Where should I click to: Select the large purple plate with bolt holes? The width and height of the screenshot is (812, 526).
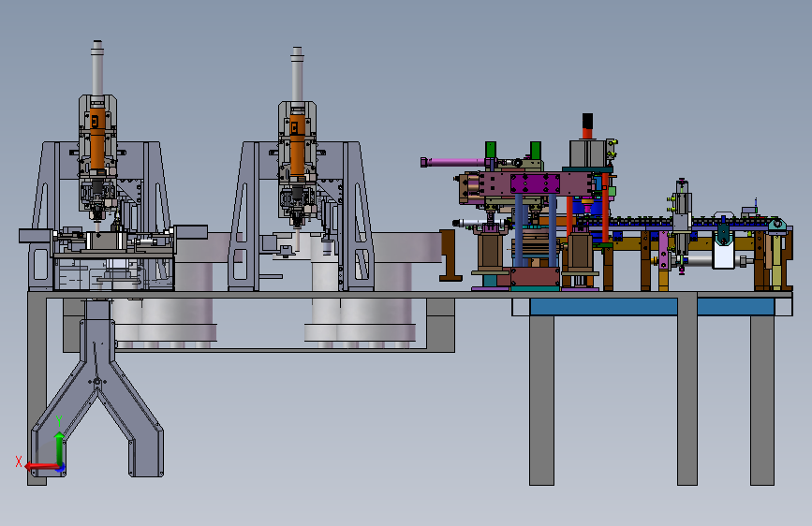pyautogui.click(x=535, y=183)
